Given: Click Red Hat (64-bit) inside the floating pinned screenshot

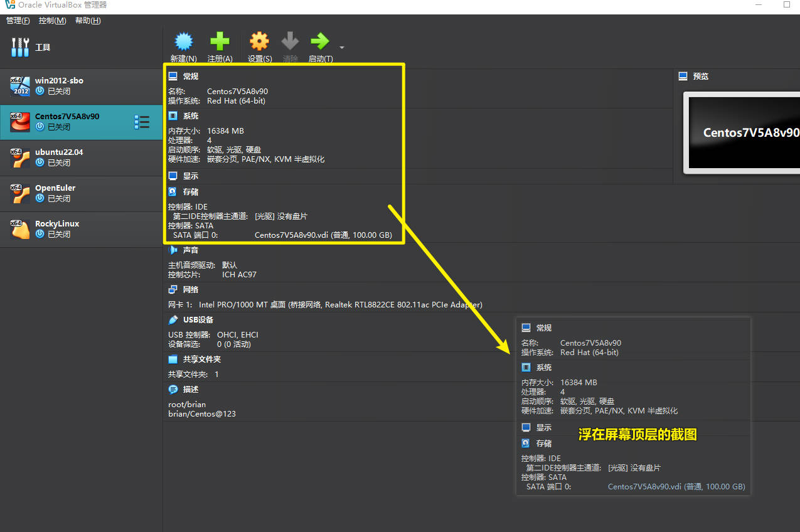Looking at the screenshot, I should [589, 353].
